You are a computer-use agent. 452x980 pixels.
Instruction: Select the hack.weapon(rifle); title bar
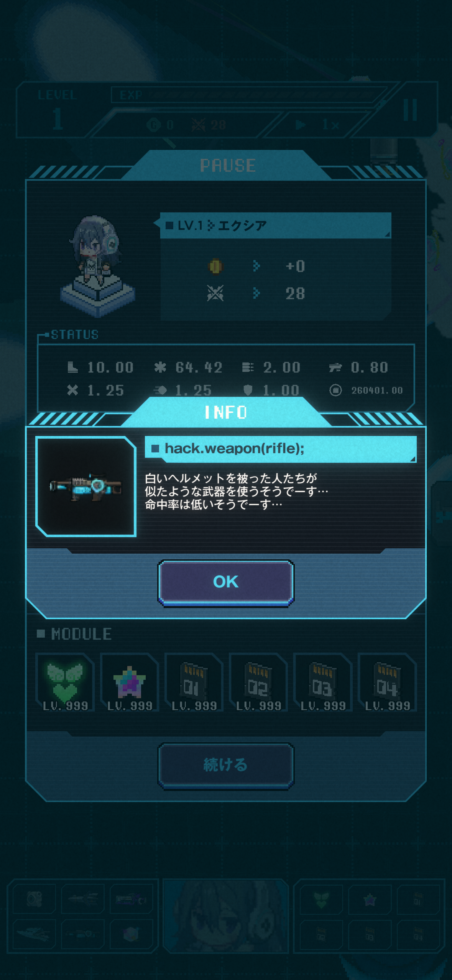281,449
